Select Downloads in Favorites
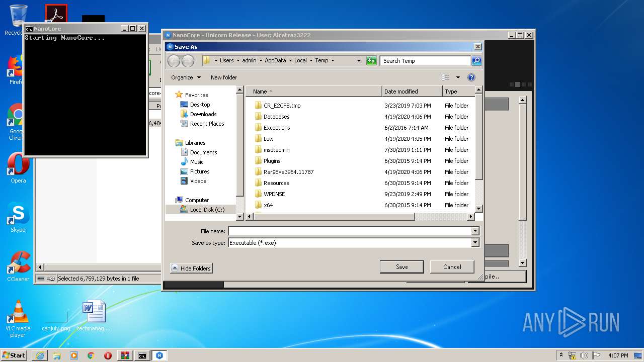The height and width of the screenshot is (362, 644). [198, 114]
